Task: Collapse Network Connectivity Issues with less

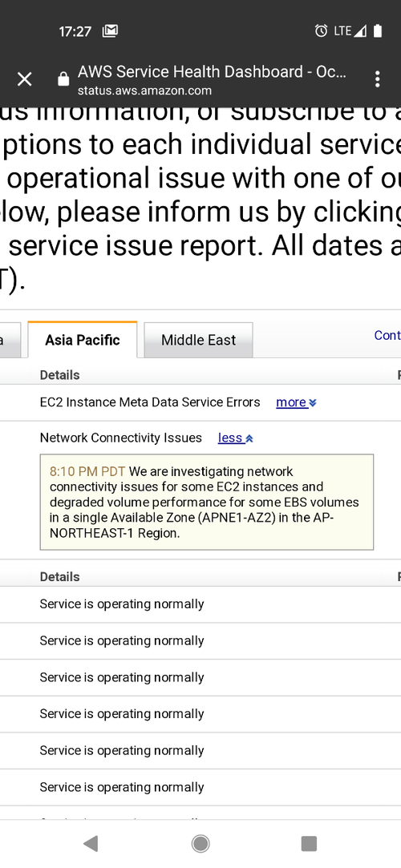Action: click(236, 438)
